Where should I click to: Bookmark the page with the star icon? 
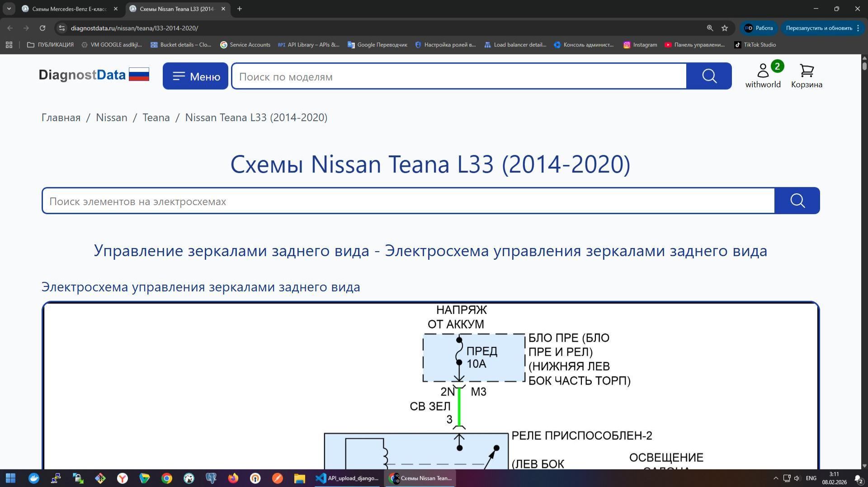[724, 28]
